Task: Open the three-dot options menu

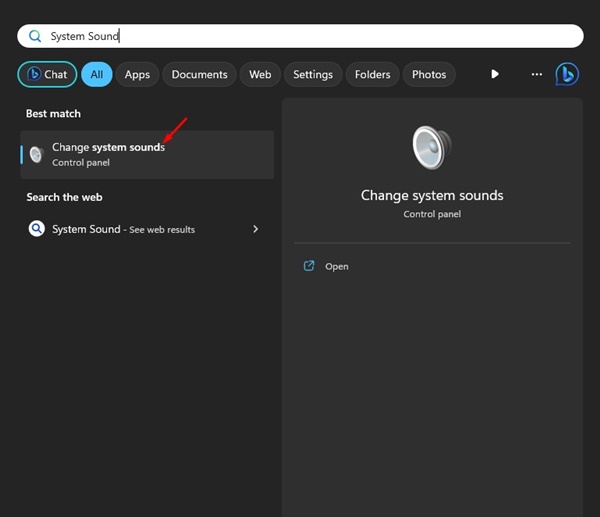Action: pos(537,74)
